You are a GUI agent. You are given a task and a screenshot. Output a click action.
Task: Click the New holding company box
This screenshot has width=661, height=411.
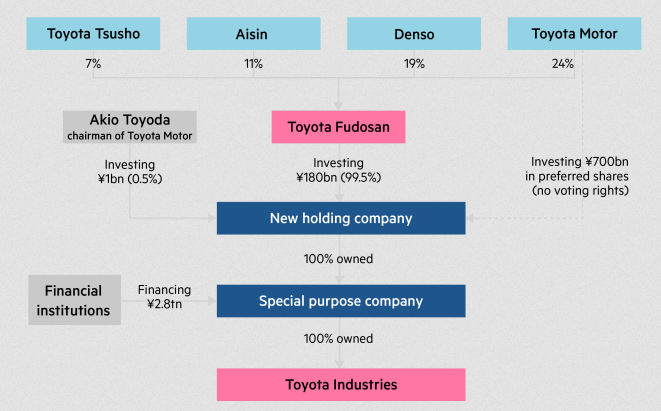340,218
